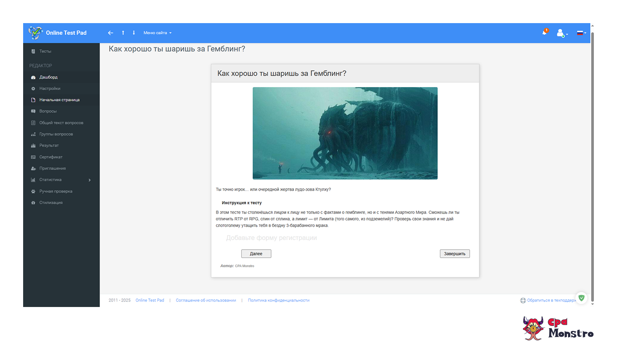Click the Cthulhu test cover image

coord(345,133)
